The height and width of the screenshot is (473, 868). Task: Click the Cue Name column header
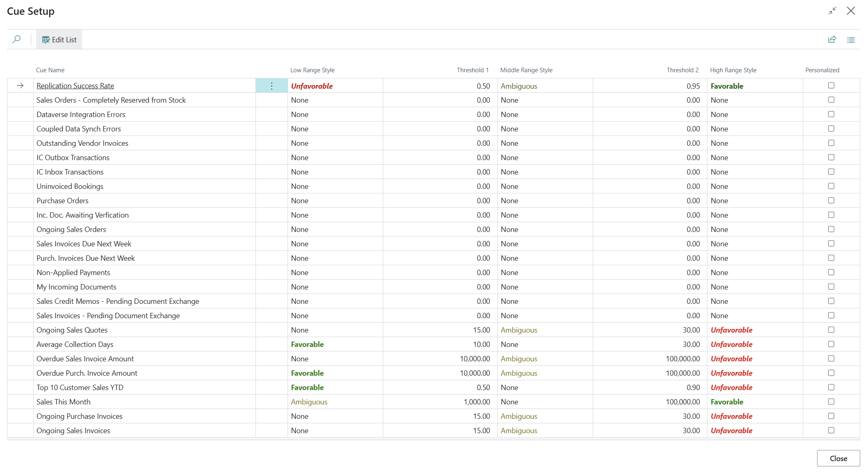50,70
